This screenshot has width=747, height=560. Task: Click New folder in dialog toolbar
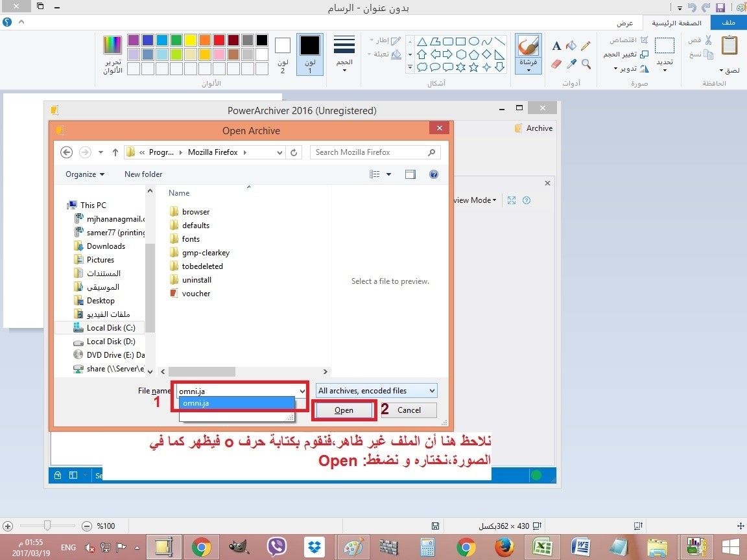coord(143,174)
